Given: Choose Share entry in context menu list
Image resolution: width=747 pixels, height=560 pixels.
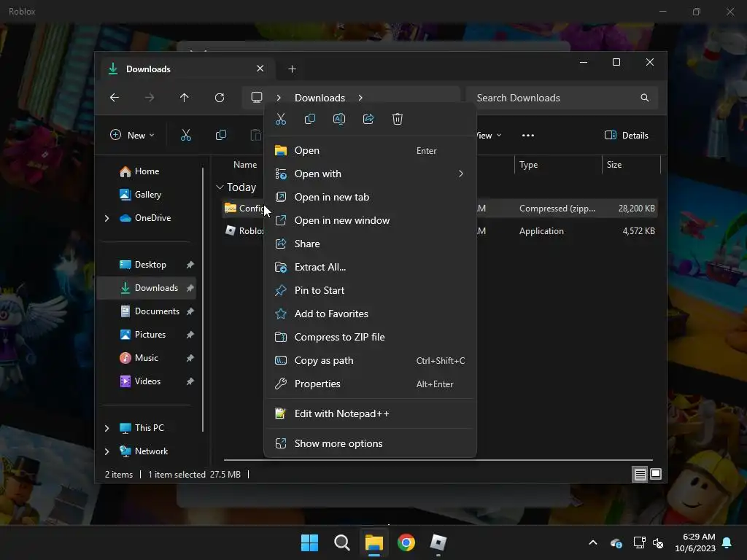Looking at the screenshot, I should 370,244.
